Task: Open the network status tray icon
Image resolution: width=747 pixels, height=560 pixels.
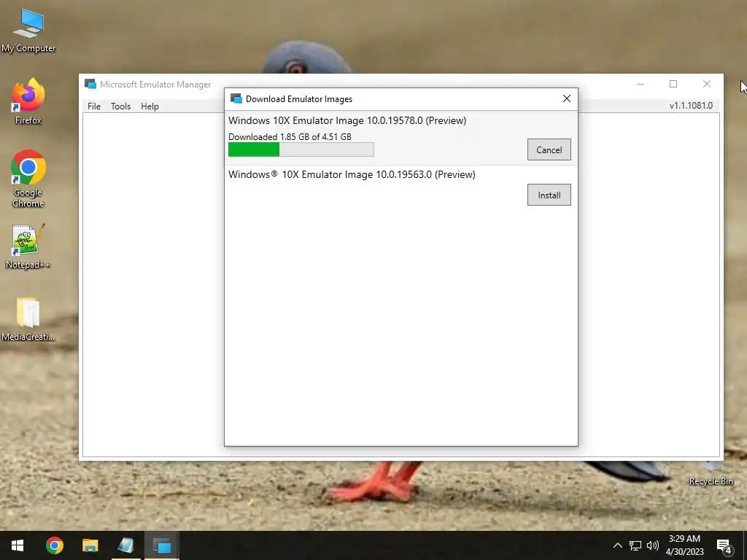Action: pyautogui.click(x=635, y=545)
